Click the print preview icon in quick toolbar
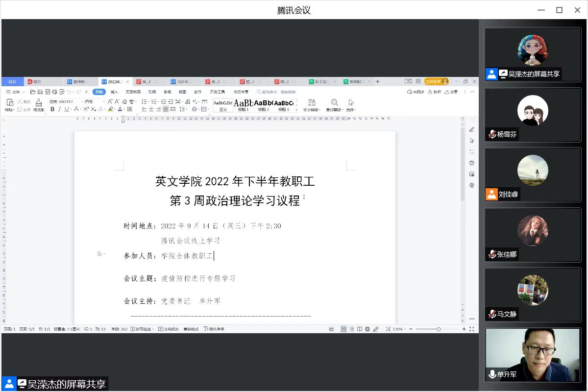Screen dimensions: 588x392 (61, 92)
